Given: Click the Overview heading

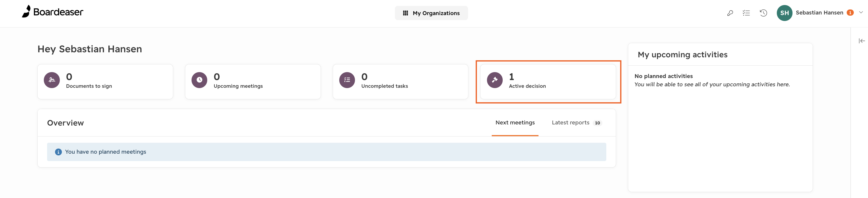Looking at the screenshot, I should click(65, 123).
